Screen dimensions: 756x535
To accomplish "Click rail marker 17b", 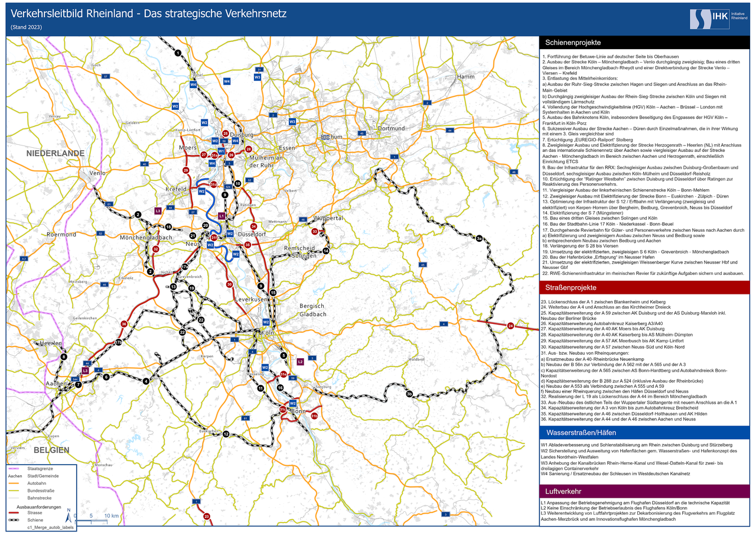I will (x=118, y=342).
